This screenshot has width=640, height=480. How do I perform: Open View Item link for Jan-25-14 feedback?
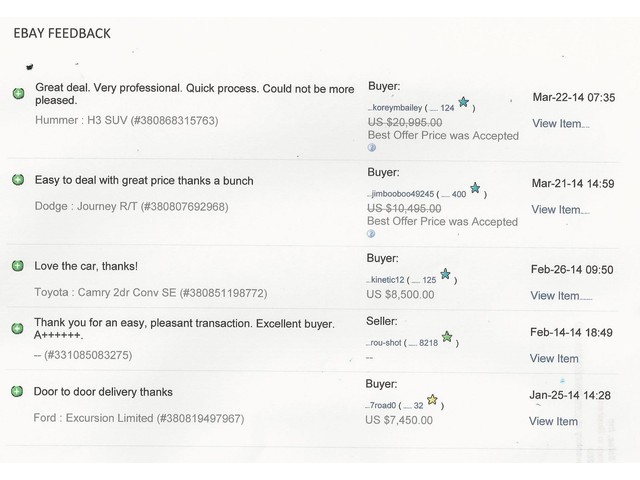coord(553,422)
